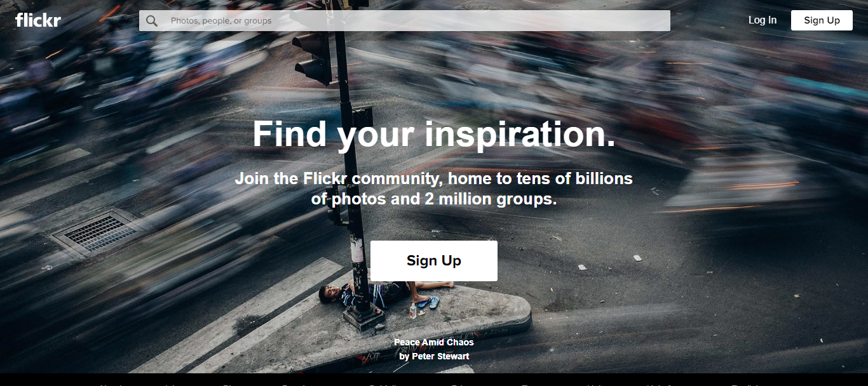Click the large Sign Up button below the tagline
The height and width of the screenshot is (386, 868).
point(434,261)
